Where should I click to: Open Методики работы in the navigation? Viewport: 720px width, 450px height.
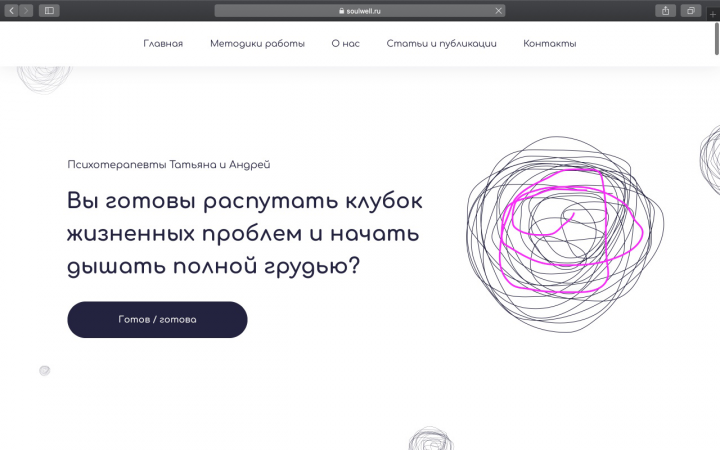tap(257, 44)
